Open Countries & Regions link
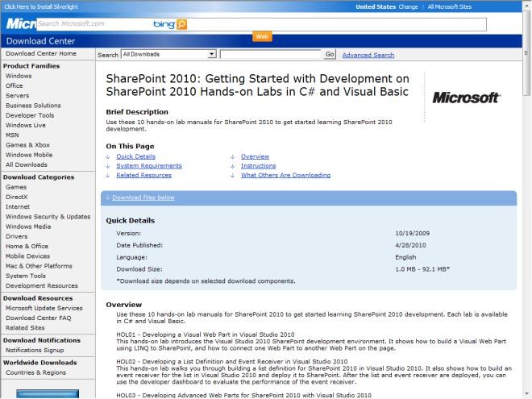 [x=36, y=372]
